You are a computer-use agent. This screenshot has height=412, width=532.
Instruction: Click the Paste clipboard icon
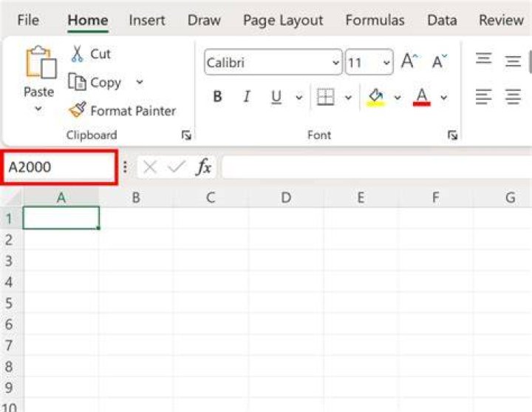pos(41,62)
